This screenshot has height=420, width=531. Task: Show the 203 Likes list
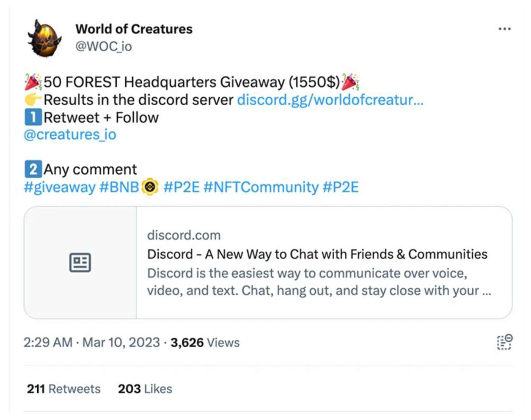[x=145, y=389]
